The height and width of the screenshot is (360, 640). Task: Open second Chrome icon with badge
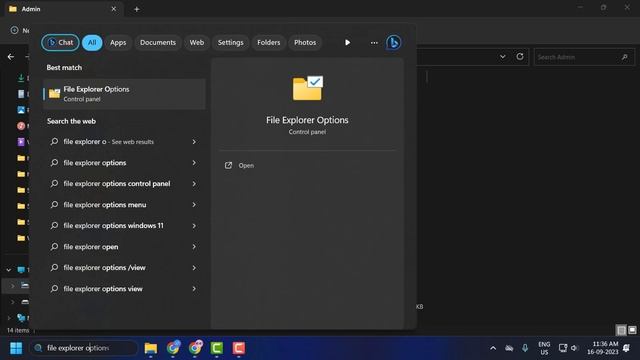(195, 348)
